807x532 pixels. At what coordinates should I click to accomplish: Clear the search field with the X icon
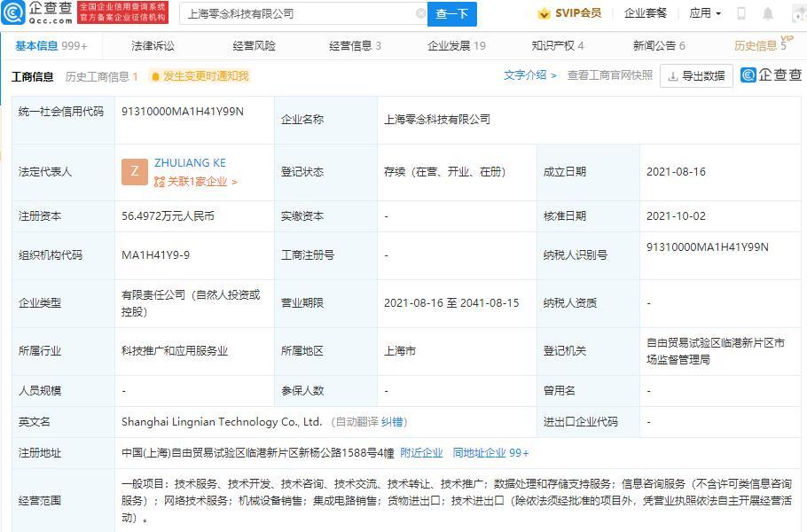coord(420,13)
